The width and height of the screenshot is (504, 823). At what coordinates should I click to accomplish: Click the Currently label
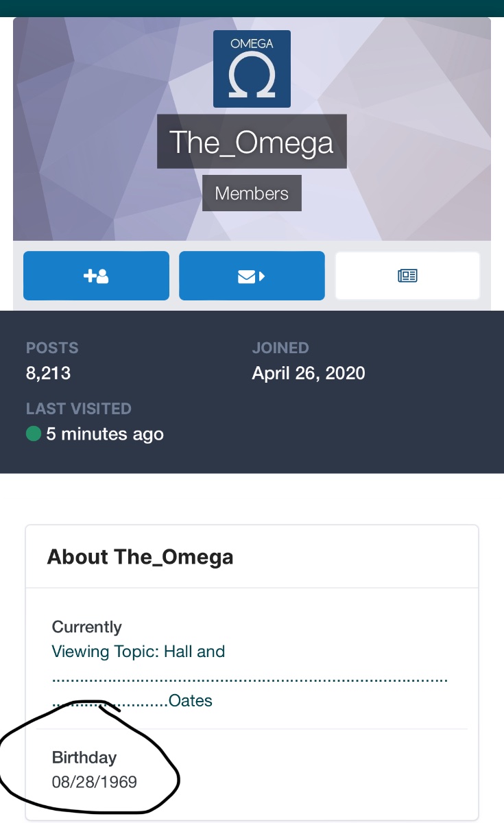click(86, 627)
